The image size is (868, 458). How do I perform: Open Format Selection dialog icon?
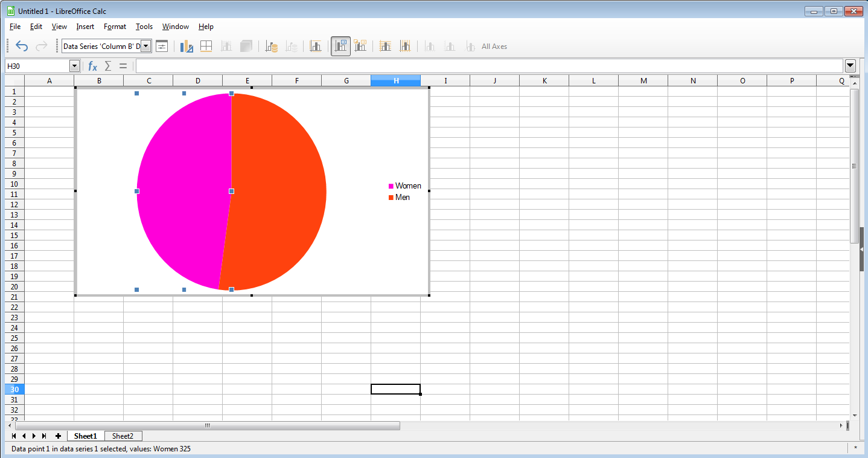[x=162, y=46]
